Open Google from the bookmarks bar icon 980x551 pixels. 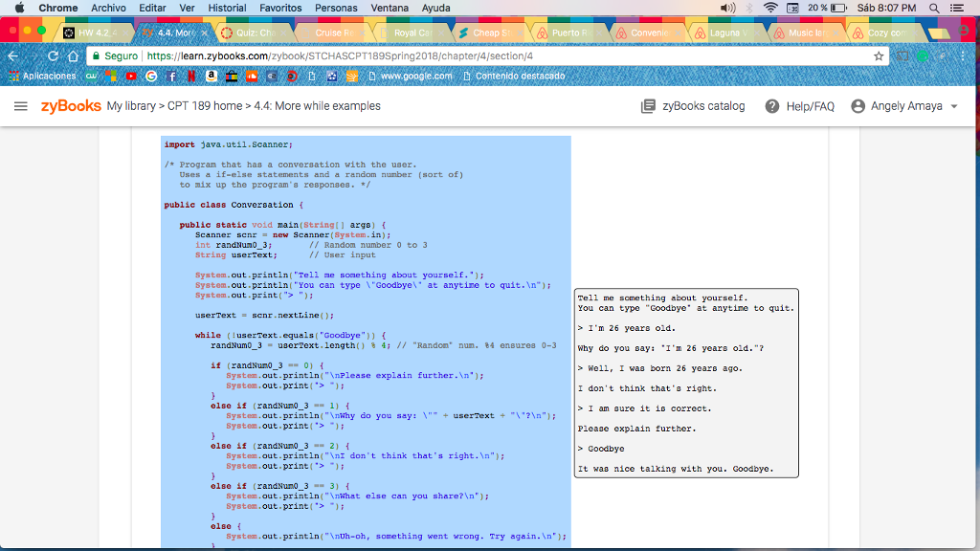(151, 77)
